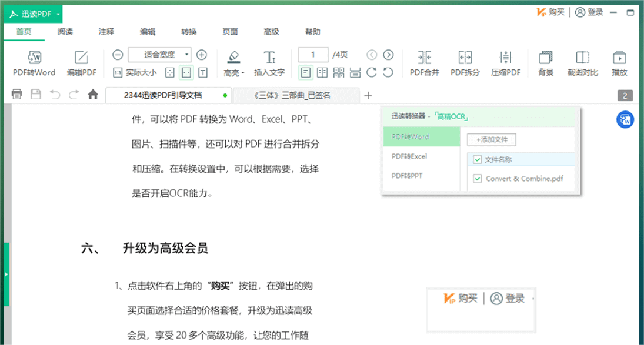Click the T text-selection view icon
Viewport: 644px width, 345px height.
[203, 73]
